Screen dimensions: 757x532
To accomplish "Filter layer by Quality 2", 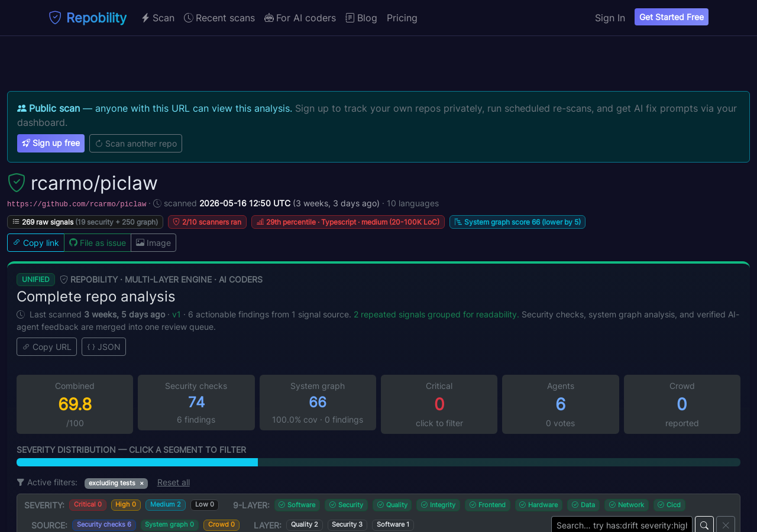I will 305,524.
